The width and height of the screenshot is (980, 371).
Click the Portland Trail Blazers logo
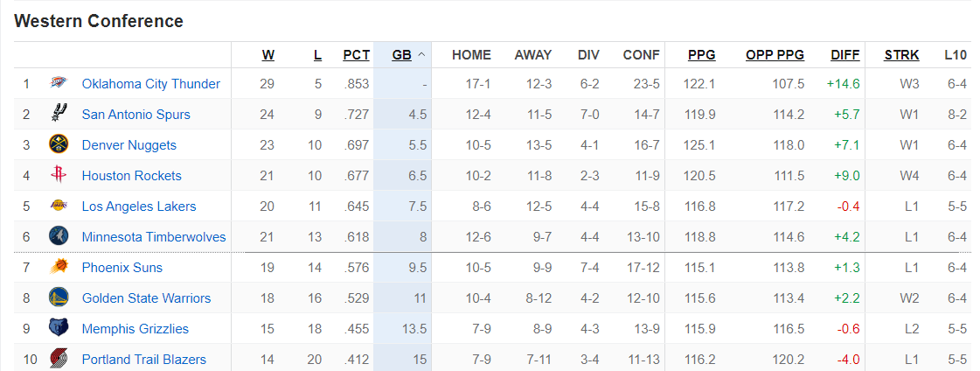tap(59, 360)
